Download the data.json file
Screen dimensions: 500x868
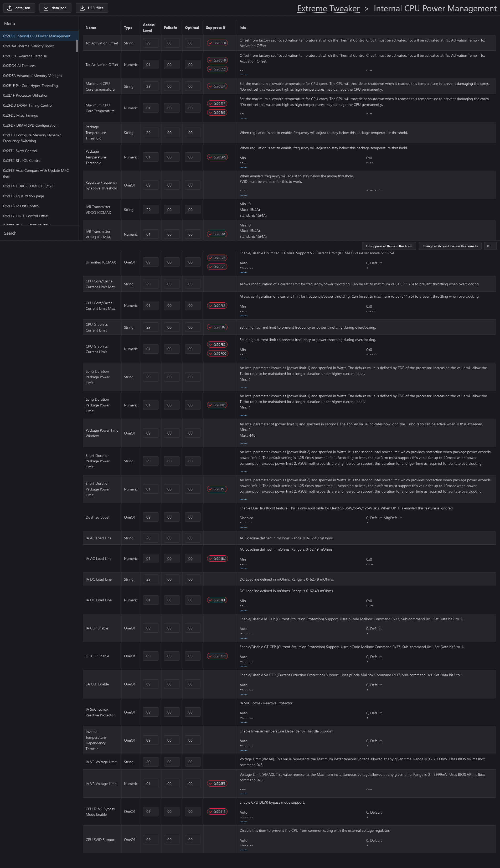point(55,8)
